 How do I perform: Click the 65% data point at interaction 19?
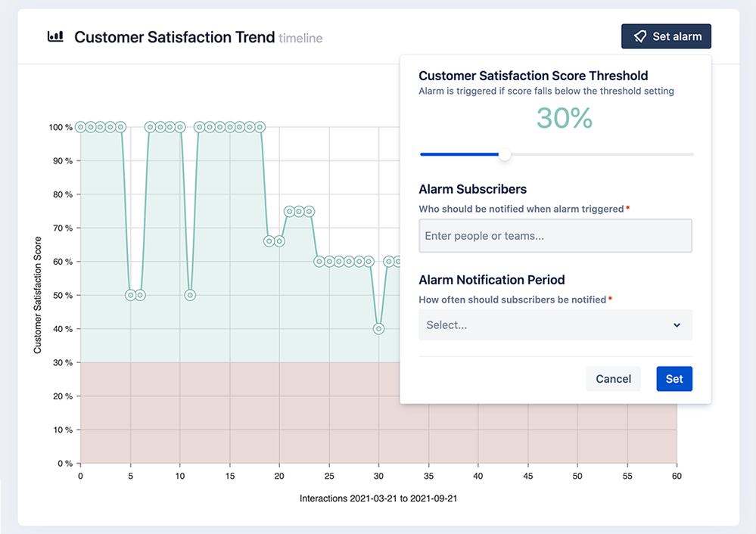269,241
